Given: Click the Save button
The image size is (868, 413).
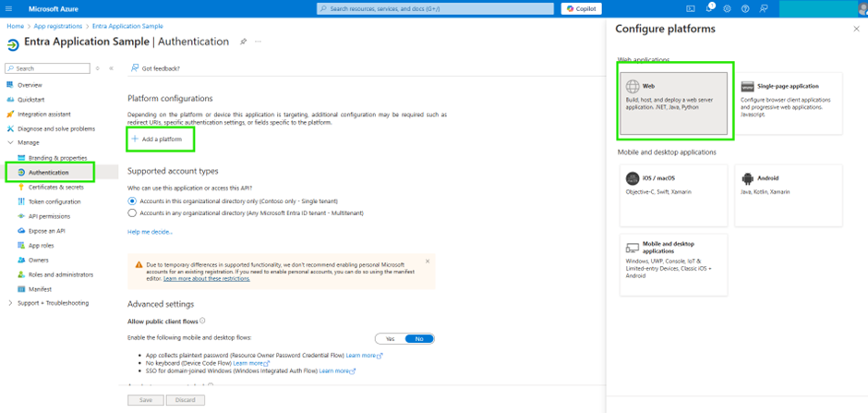Looking at the screenshot, I should [146, 400].
